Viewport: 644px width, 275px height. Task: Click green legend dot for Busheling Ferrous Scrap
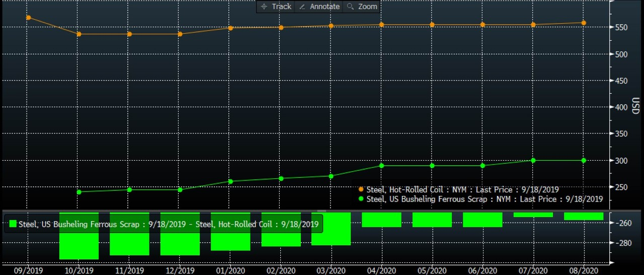click(x=360, y=199)
